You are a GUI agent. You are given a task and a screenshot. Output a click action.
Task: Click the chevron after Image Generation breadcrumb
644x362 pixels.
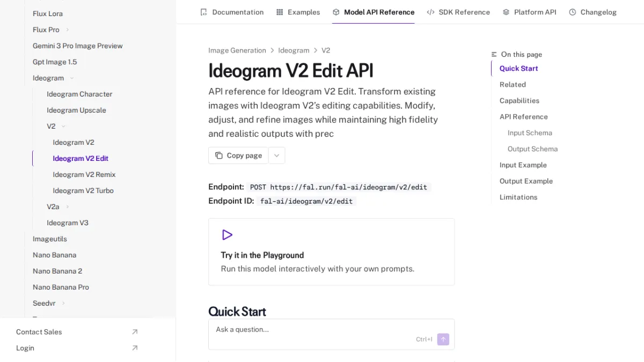[x=272, y=50]
